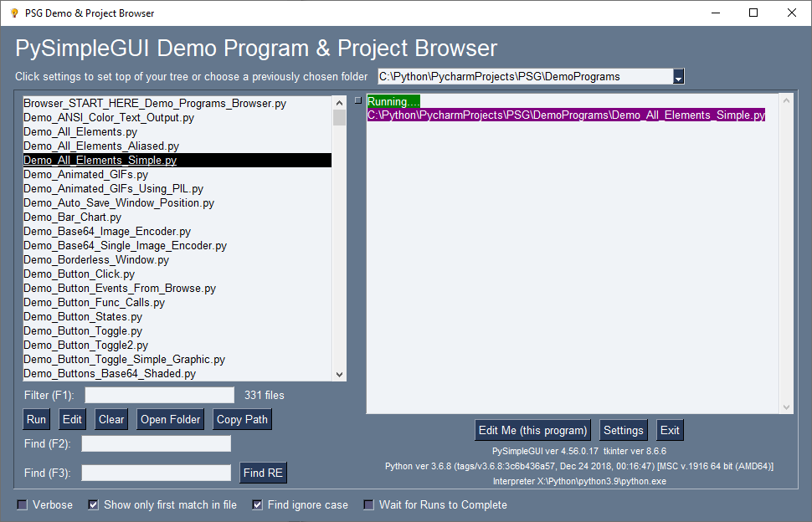Uncheck Find ignore case
812x522 pixels.
point(259,504)
